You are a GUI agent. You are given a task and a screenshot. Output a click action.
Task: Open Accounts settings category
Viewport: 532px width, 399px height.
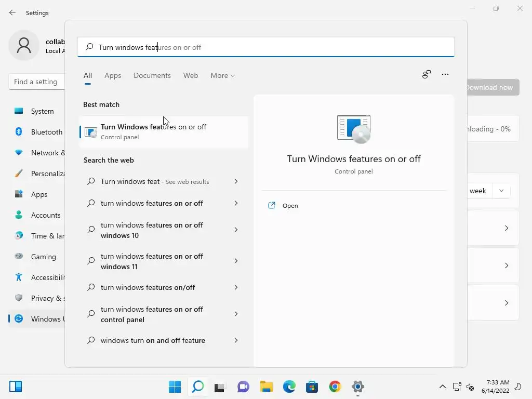[x=37, y=215]
